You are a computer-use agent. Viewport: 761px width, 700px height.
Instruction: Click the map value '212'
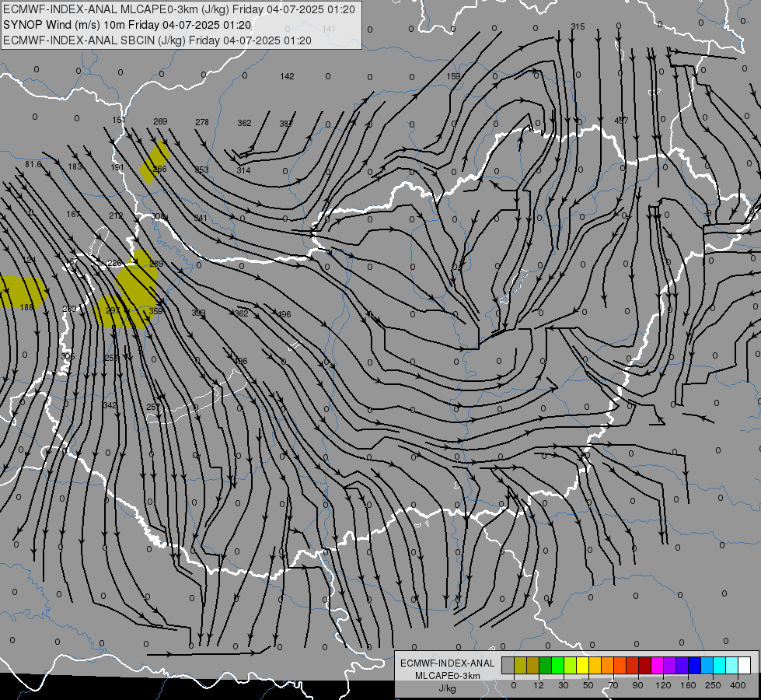(x=116, y=215)
